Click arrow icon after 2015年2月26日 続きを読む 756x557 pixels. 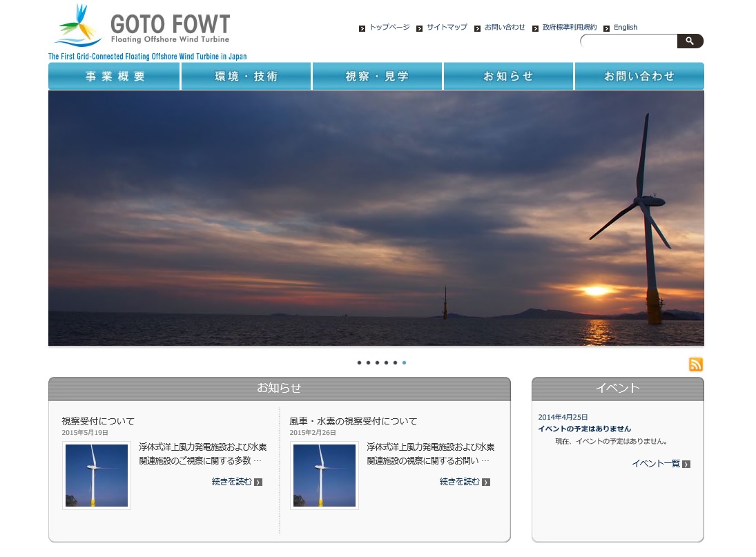pos(486,482)
